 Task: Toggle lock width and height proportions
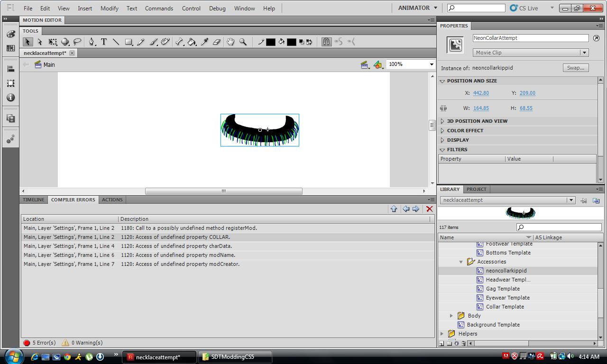pos(443,108)
